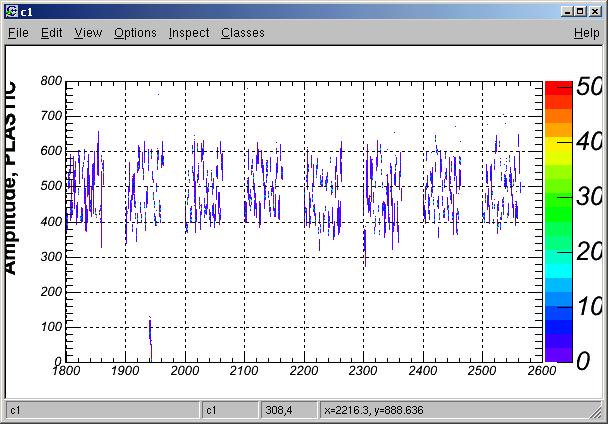The width and height of the screenshot is (608, 424).
Task: Click x-axis label 1900
Action: pyautogui.click(x=125, y=371)
